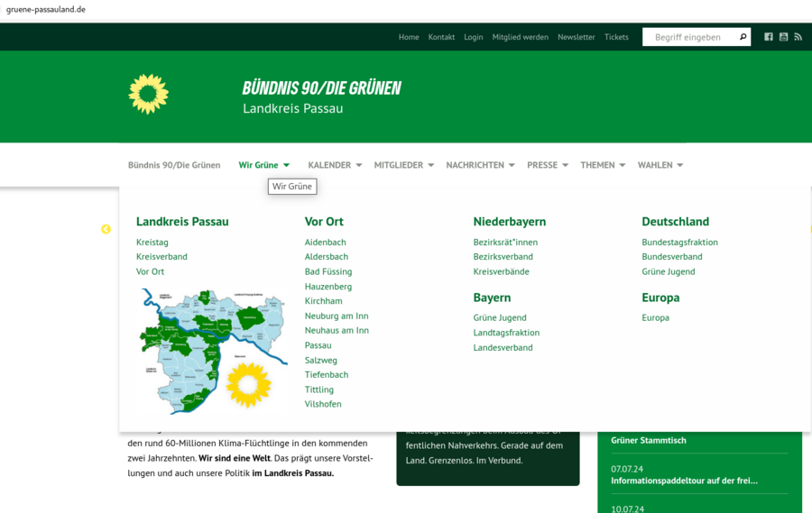Select Passau entry in list
The width and height of the screenshot is (812, 513).
pyautogui.click(x=318, y=345)
